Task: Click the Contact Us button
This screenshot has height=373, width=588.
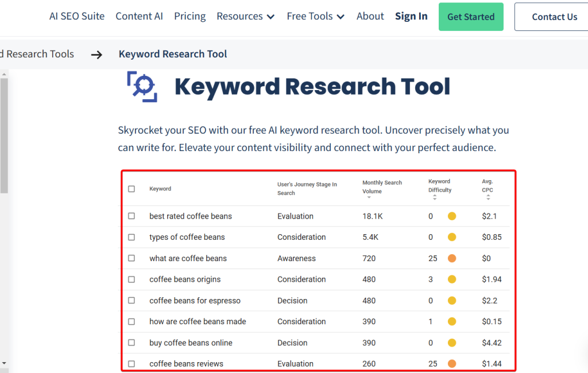Action: (551, 17)
